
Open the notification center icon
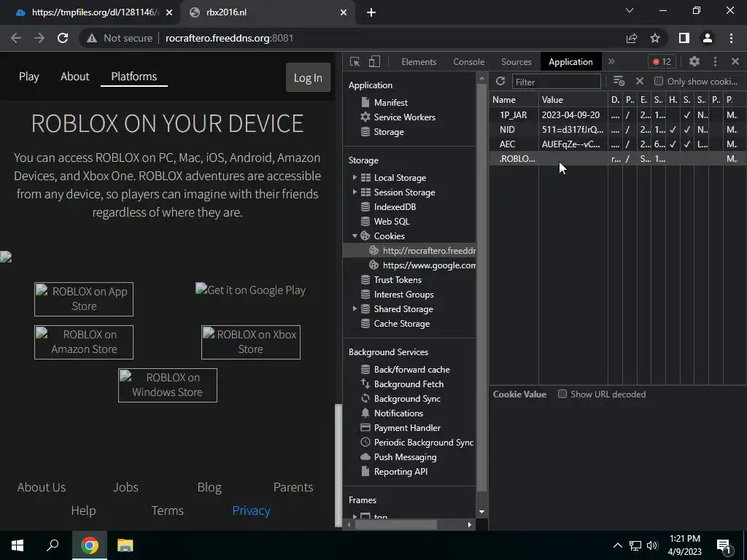(724, 545)
